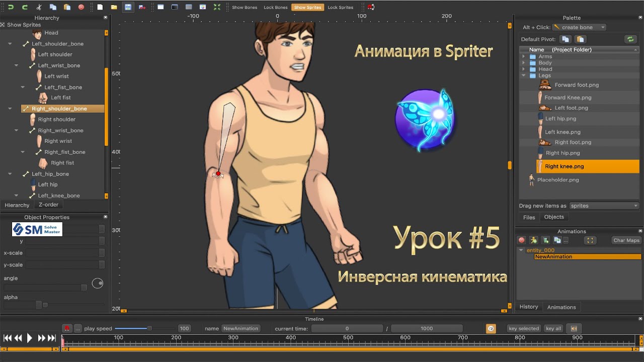
Task: Toggle Show Bones button
Action: coord(245,8)
